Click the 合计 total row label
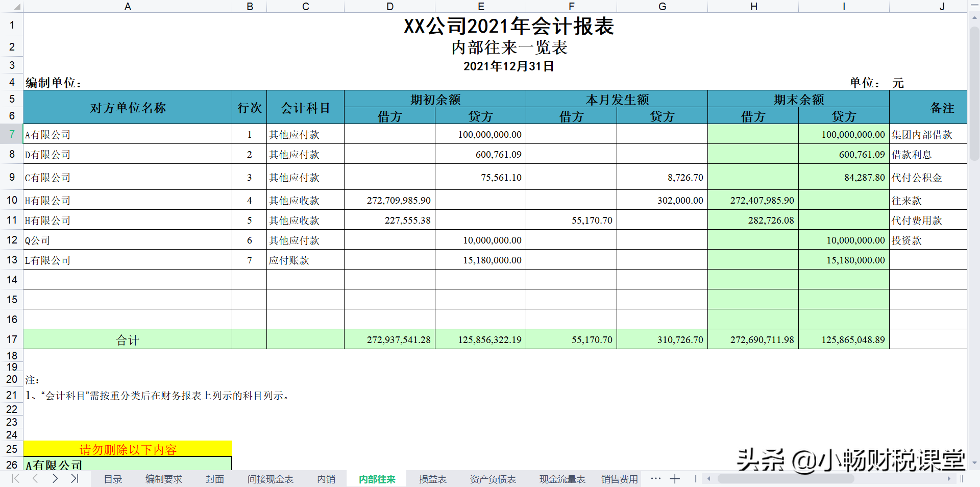 point(128,339)
